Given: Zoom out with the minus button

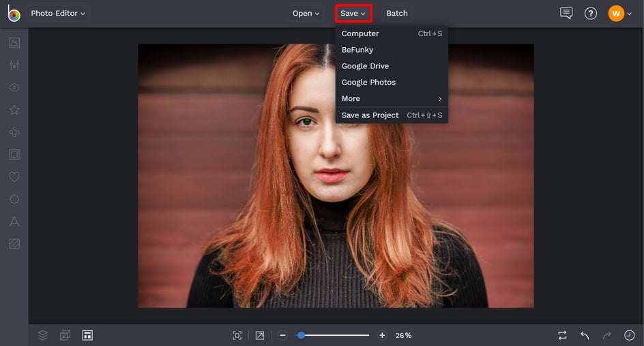Looking at the screenshot, I should pos(282,335).
